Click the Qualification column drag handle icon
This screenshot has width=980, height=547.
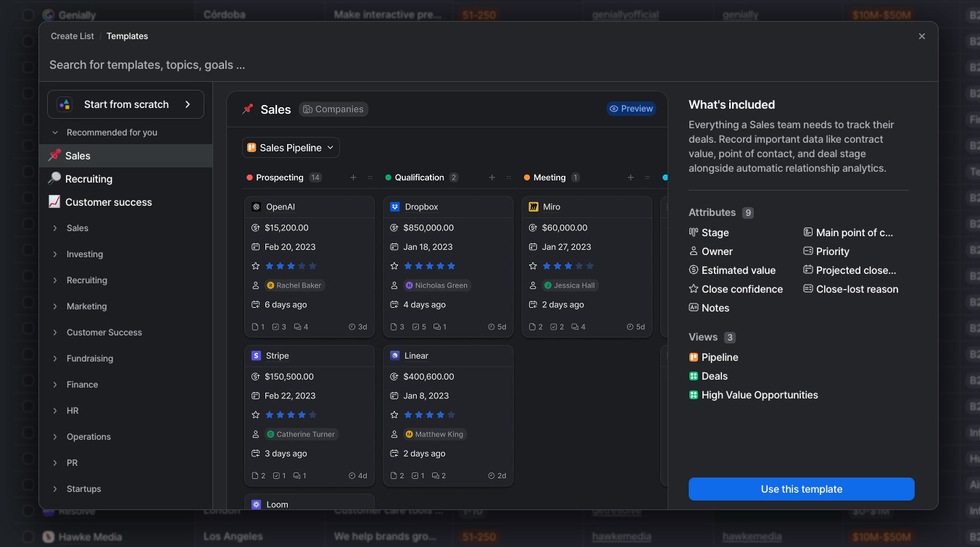509,178
